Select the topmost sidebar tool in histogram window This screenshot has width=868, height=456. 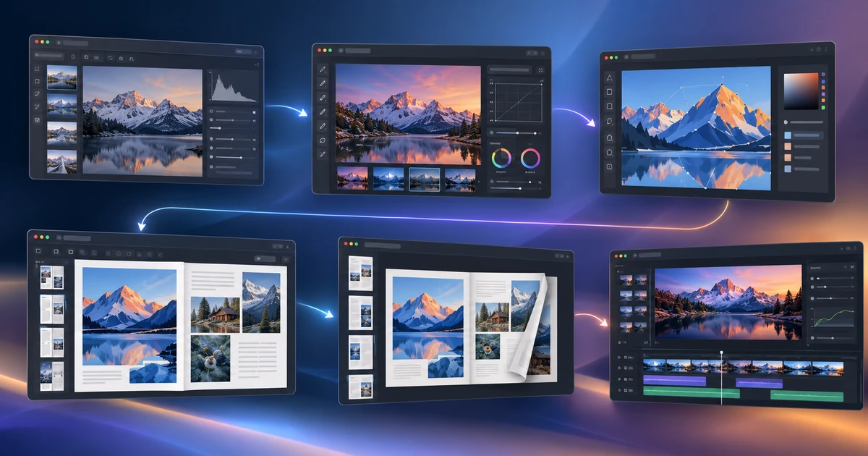(37, 69)
